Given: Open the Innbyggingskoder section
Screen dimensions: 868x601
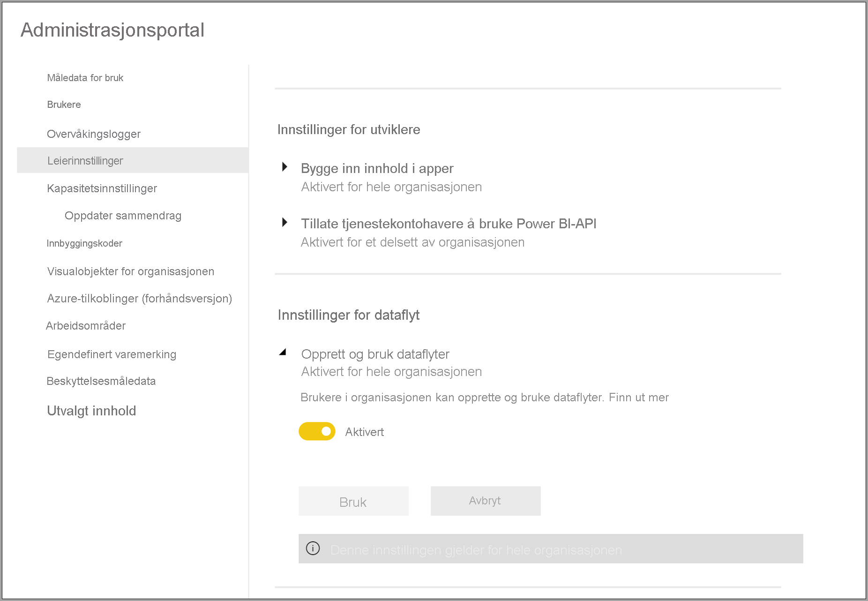Looking at the screenshot, I should [x=84, y=243].
